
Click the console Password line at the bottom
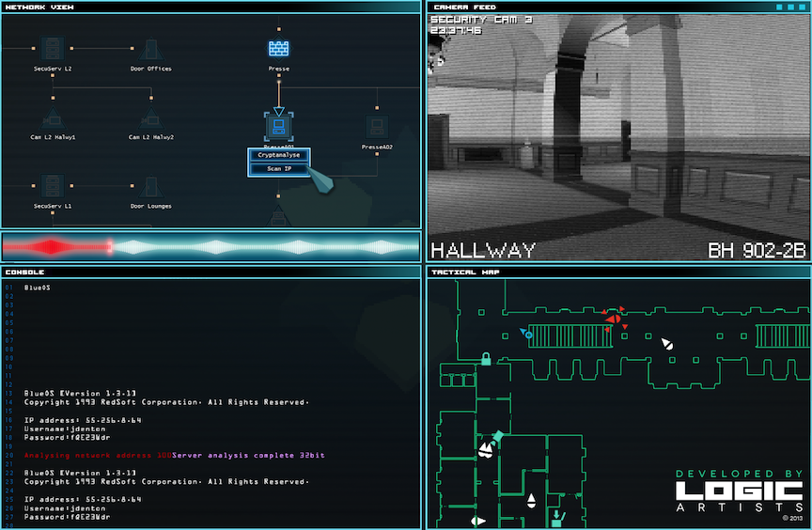[68, 517]
